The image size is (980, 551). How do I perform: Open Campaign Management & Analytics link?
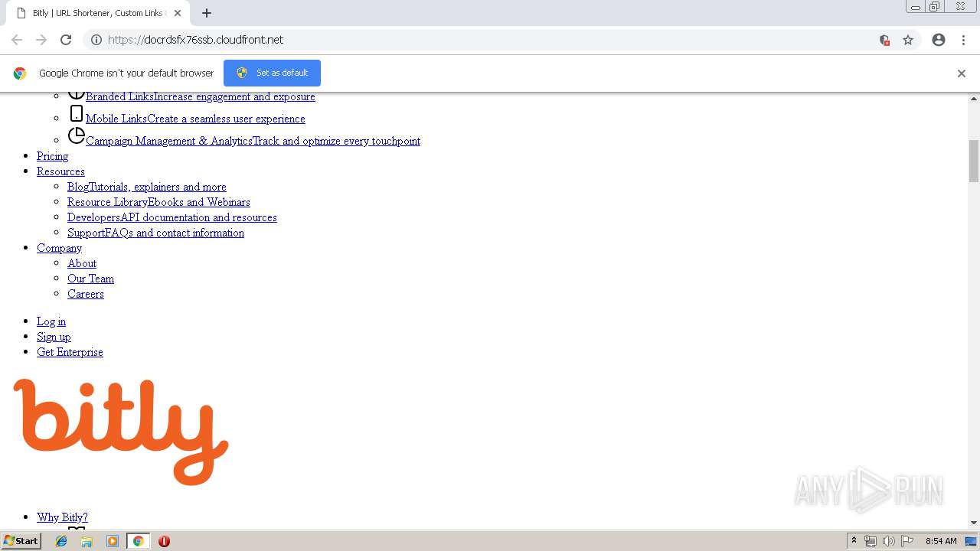click(253, 141)
